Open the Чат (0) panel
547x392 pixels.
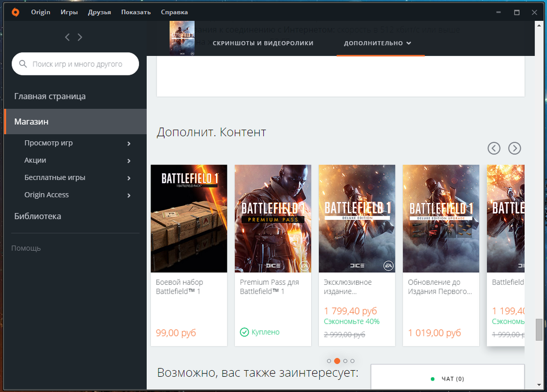[447, 379]
